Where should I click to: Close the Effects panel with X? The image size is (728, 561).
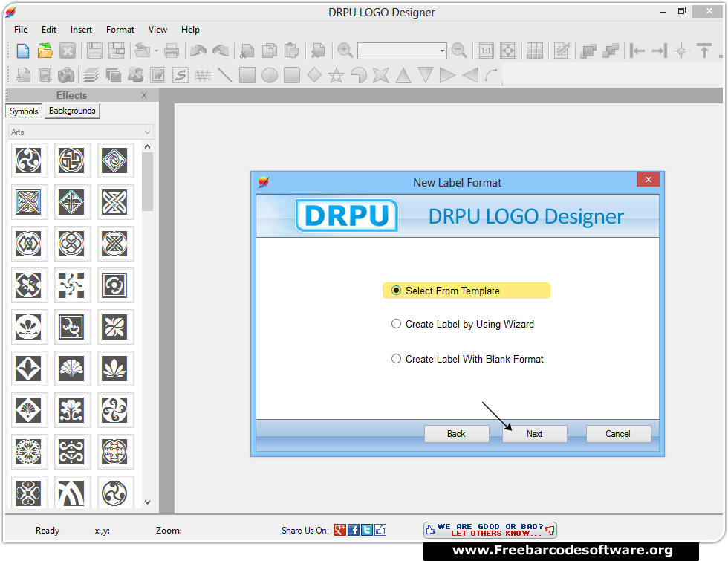pos(144,95)
